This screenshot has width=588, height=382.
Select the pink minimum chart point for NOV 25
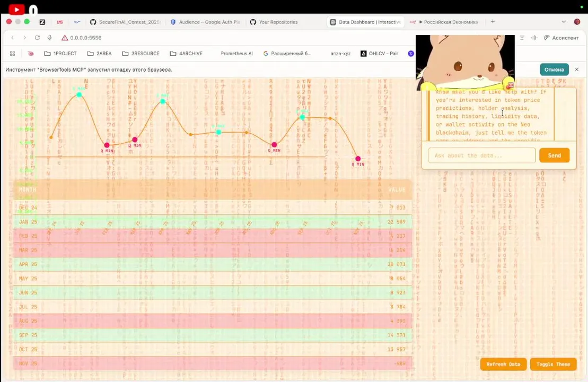point(358,159)
